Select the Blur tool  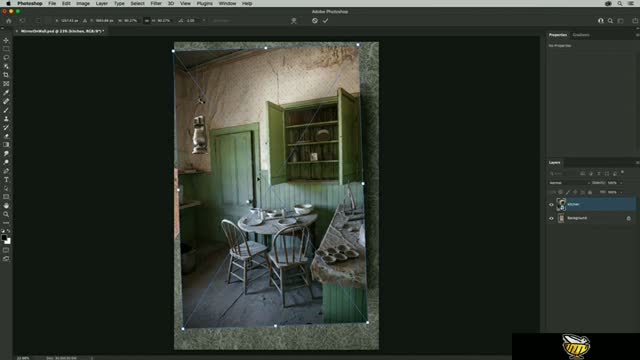coord(6,154)
